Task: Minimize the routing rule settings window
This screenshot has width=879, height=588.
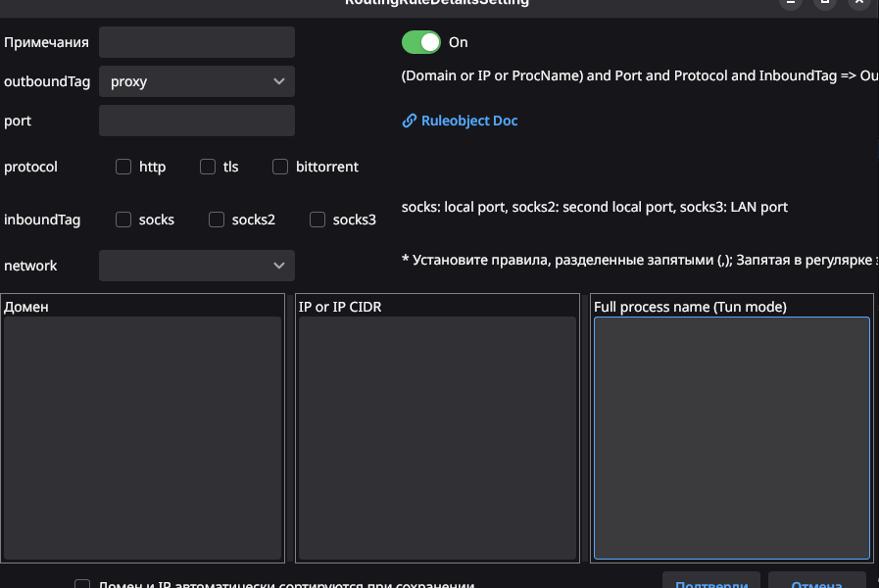Action: tap(791, 3)
